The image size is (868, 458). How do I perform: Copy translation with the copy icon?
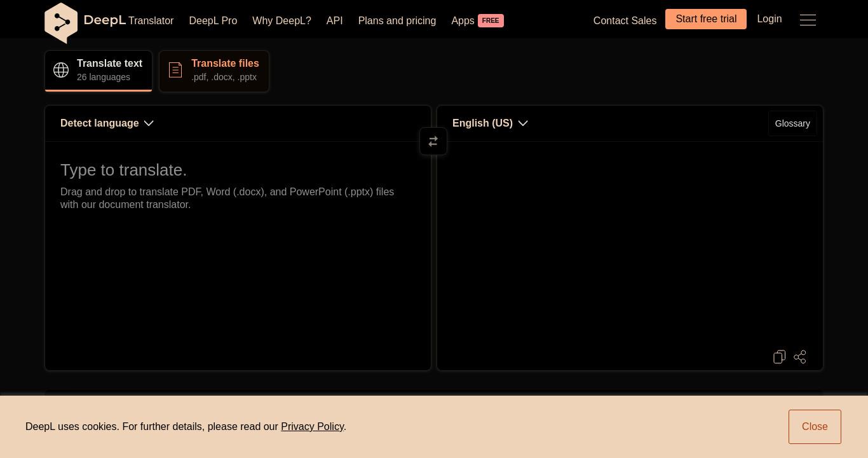pyautogui.click(x=780, y=357)
